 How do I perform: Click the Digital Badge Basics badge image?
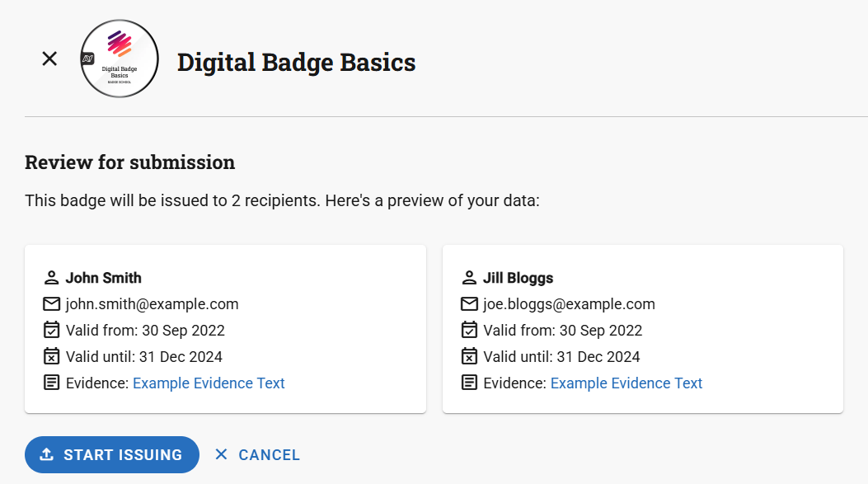[x=120, y=59]
